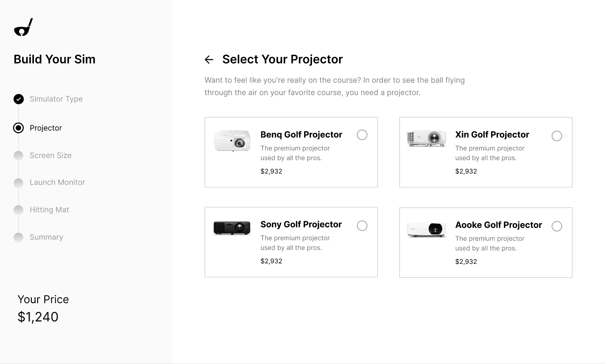Pick the Aooke Golf Projector radio button
The height and width of the screenshot is (364, 605).
557,226
